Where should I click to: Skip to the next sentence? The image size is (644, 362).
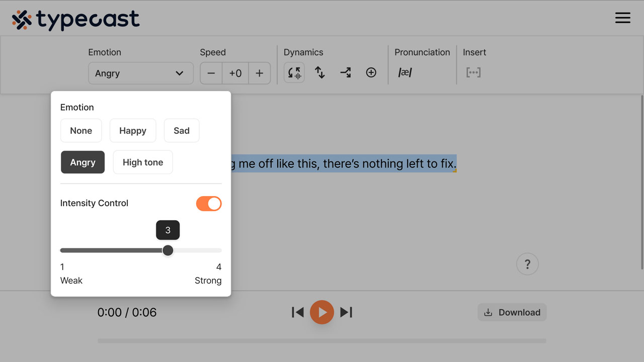346,312
